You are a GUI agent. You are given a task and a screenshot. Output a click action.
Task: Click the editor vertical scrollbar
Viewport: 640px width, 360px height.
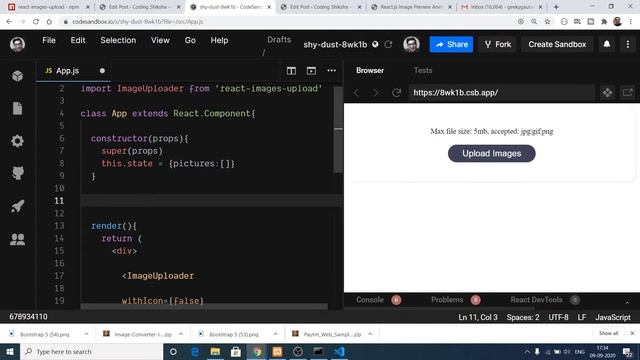point(338,129)
